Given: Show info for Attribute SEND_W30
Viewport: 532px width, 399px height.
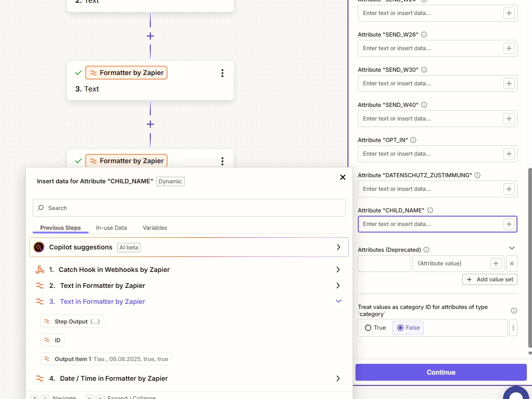Looking at the screenshot, I should point(424,69).
